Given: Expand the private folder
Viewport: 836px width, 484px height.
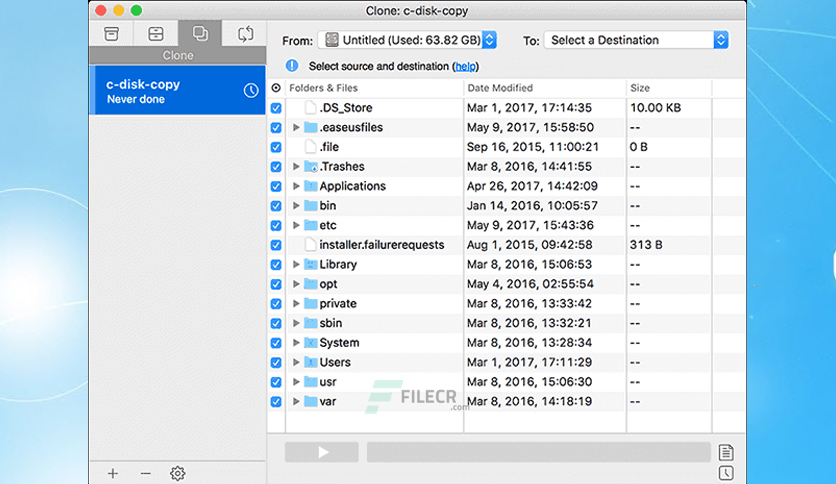Looking at the screenshot, I should 296,304.
